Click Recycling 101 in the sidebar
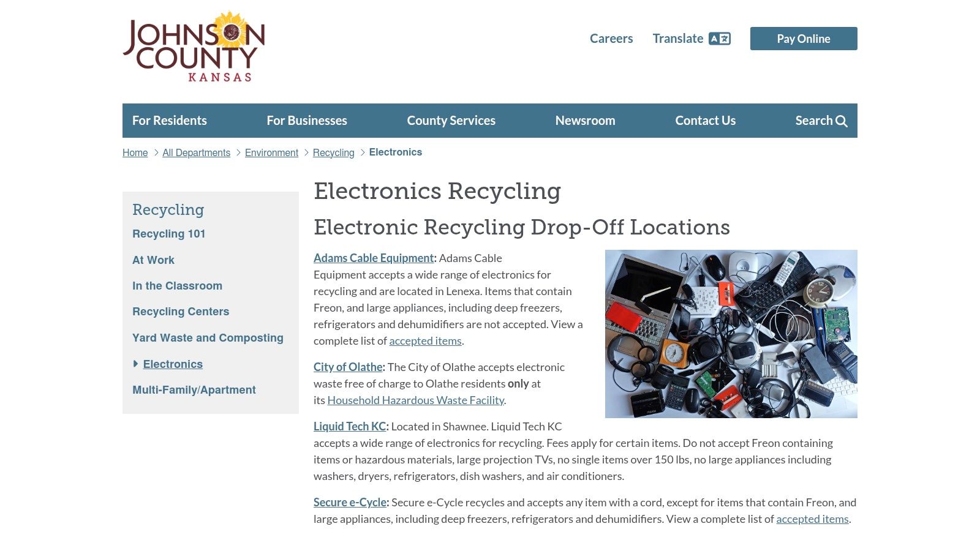Viewport: 980px width, 551px height. coord(169,233)
